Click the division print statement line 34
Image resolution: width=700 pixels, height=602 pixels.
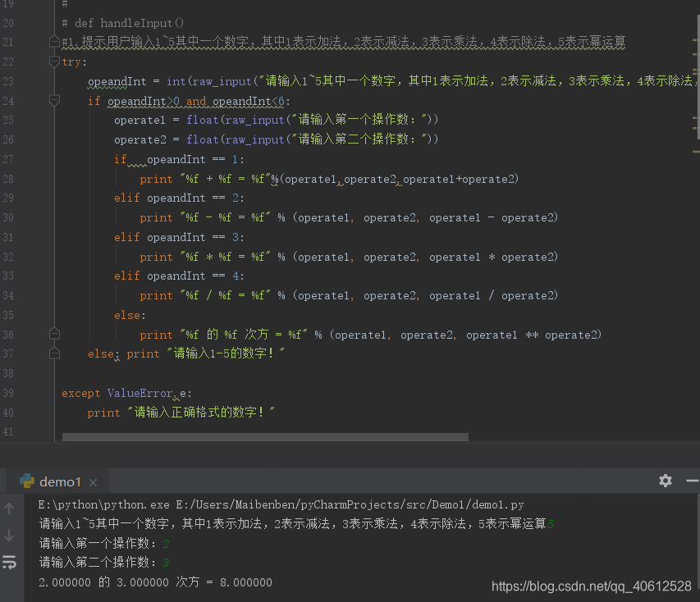coord(349,296)
